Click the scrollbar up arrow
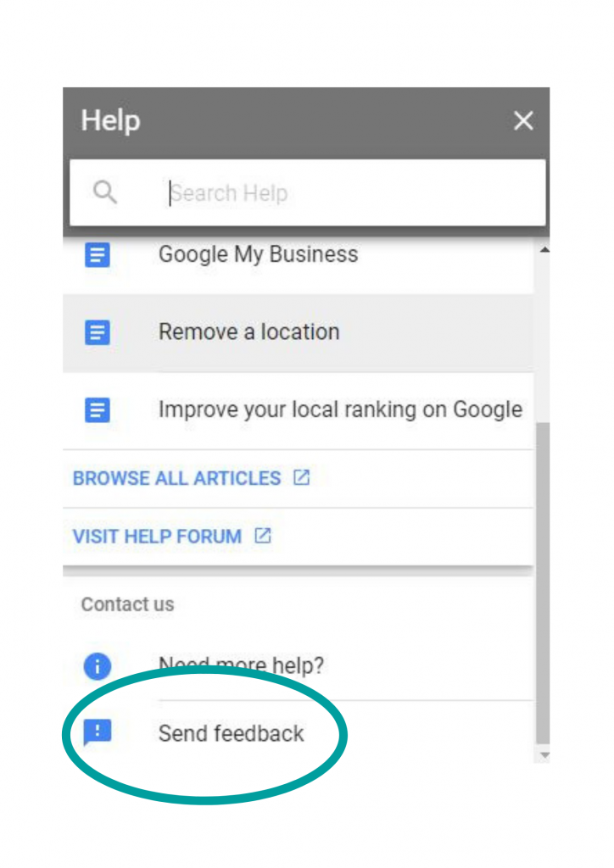614x868 pixels. (544, 250)
